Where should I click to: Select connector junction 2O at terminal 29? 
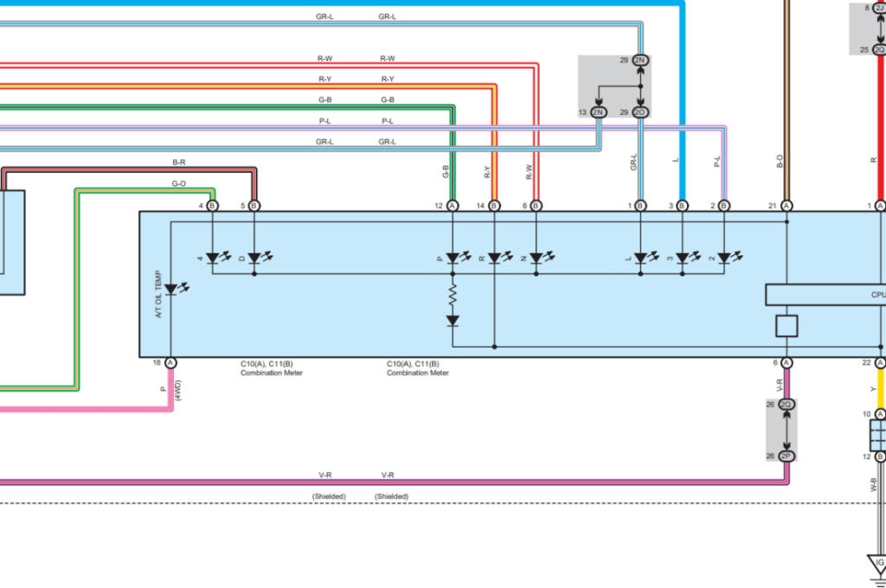click(x=639, y=111)
